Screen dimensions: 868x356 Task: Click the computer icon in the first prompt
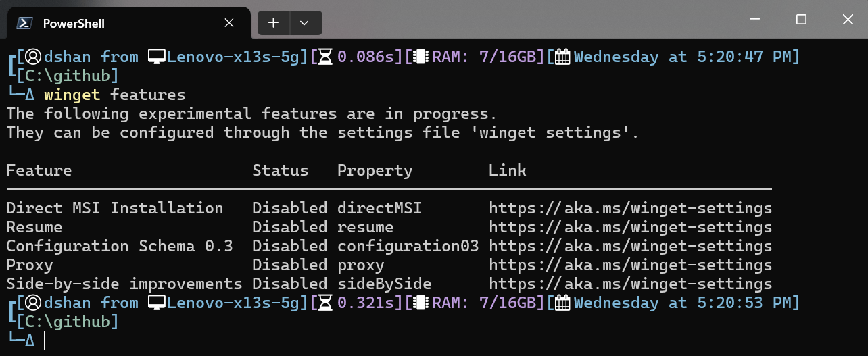coord(157,57)
